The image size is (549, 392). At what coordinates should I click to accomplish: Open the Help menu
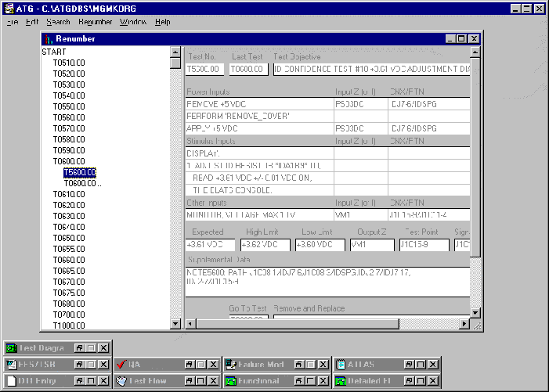(163, 22)
